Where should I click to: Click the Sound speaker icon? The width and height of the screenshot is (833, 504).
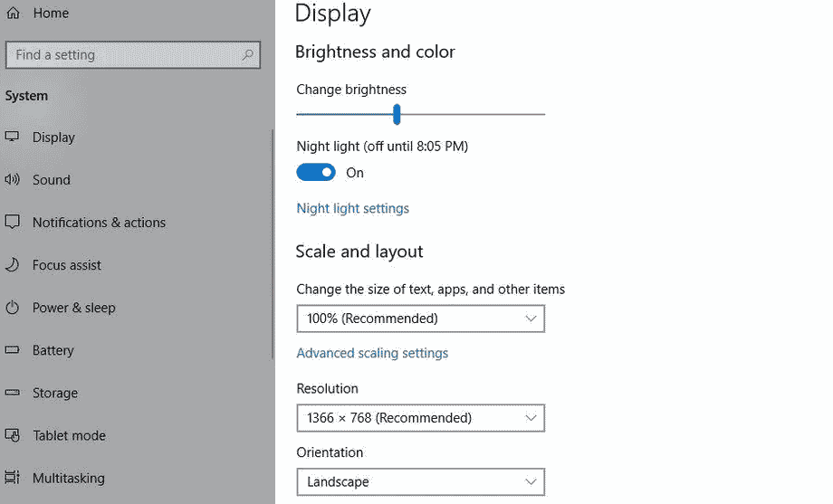pos(12,179)
